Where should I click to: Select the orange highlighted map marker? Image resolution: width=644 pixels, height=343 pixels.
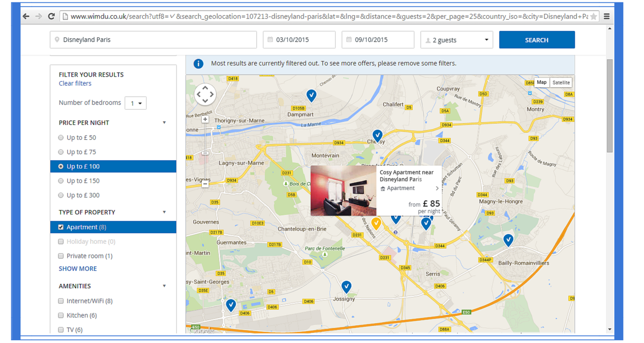pos(376,223)
